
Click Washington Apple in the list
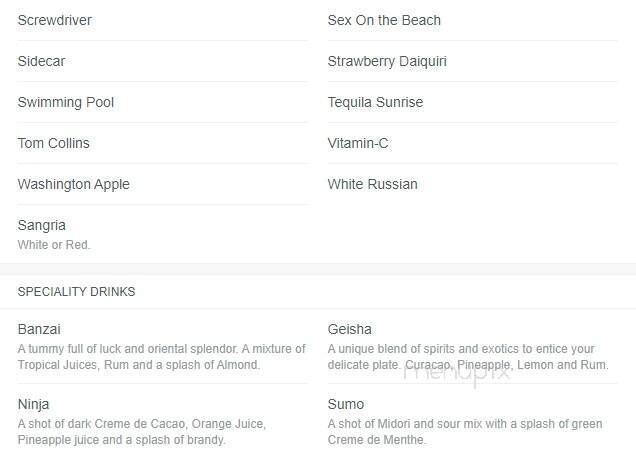pyautogui.click(x=73, y=184)
